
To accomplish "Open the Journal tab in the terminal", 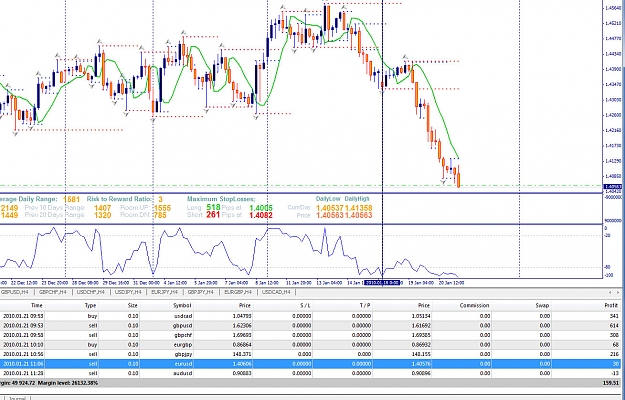I will click(x=17, y=398).
